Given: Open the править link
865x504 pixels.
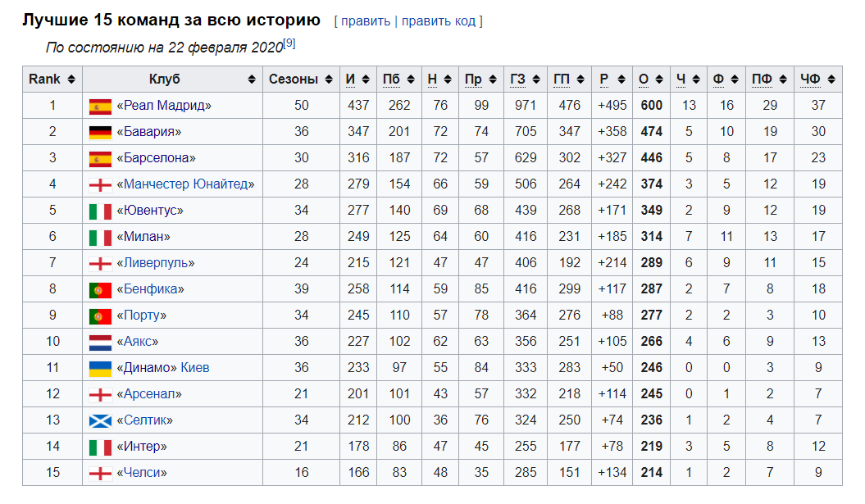Looking at the screenshot, I should 365,20.
